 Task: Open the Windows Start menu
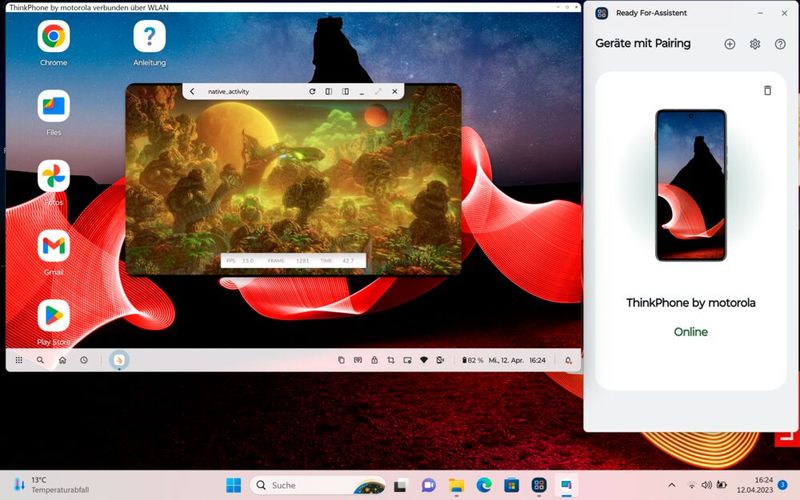coord(234,485)
